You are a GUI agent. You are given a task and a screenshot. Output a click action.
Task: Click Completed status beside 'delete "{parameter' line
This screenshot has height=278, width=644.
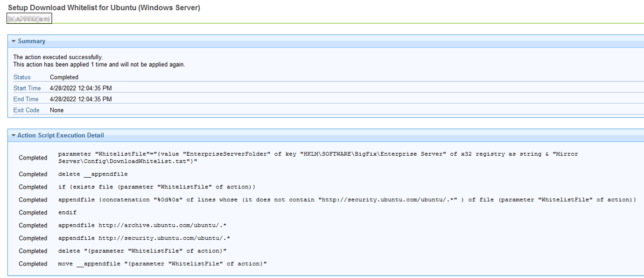pos(33,251)
